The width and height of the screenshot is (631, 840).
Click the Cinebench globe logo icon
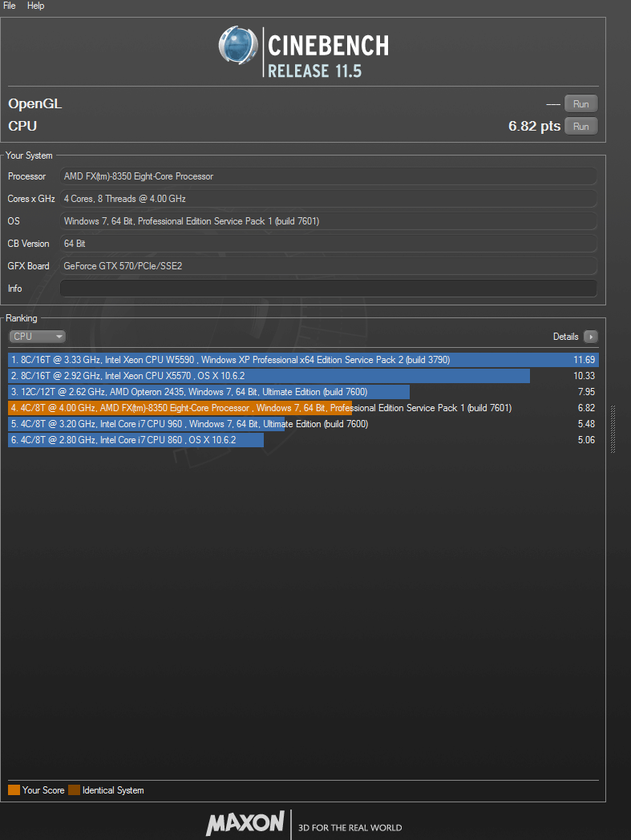click(238, 46)
